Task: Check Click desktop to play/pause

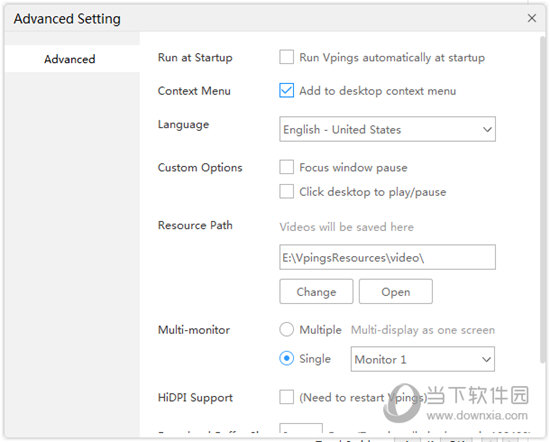Action: pos(287,192)
